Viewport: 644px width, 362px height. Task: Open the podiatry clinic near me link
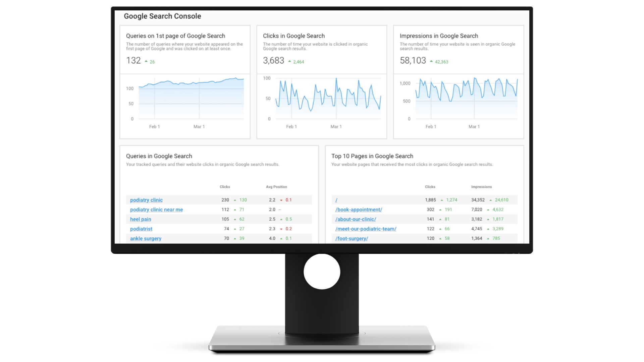pyautogui.click(x=156, y=209)
